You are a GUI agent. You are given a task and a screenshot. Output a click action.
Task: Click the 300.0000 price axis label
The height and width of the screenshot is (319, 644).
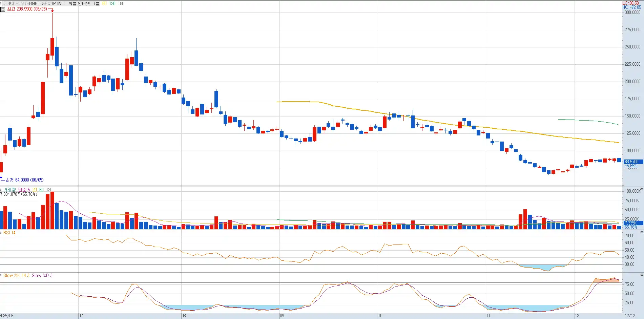(632, 12)
